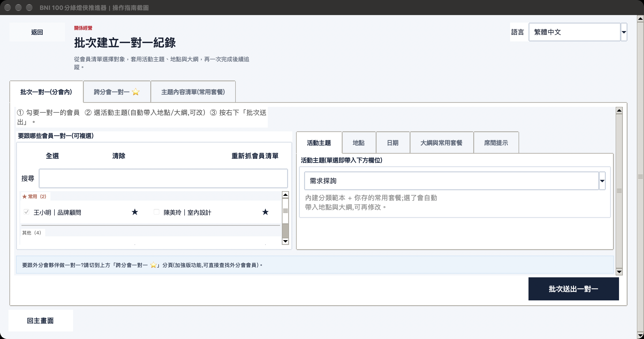
Task: Click page scrollbar down arrow at window edge
Action: click(x=640, y=335)
